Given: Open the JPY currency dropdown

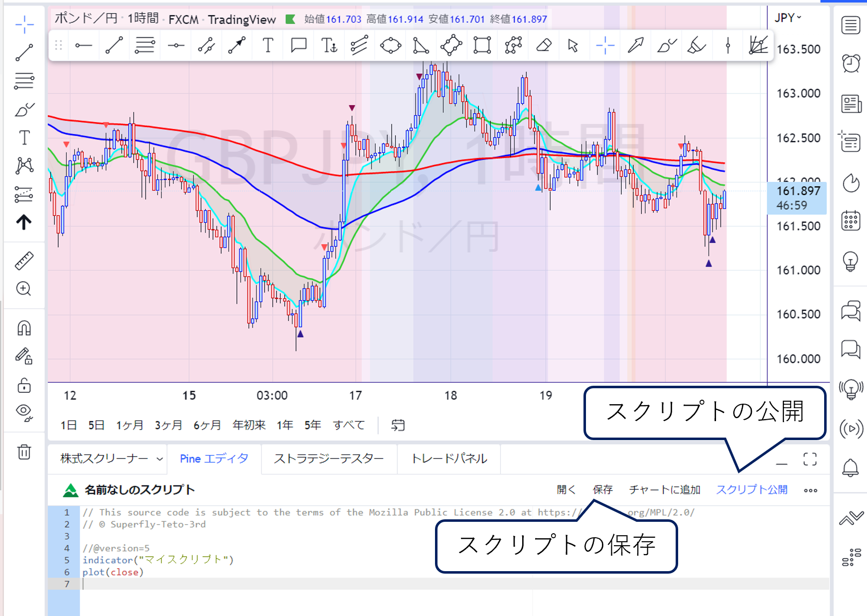Looking at the screenshot, I should (788, 18).
